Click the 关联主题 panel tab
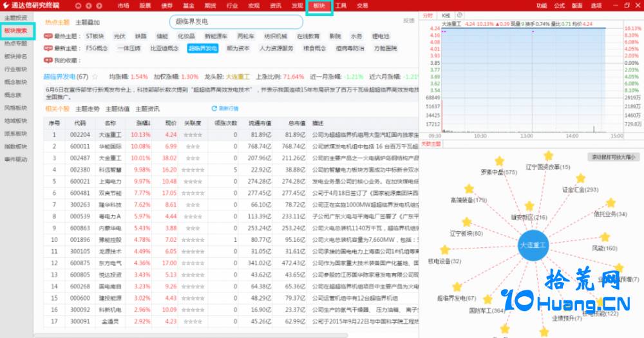 pos(431,144)
